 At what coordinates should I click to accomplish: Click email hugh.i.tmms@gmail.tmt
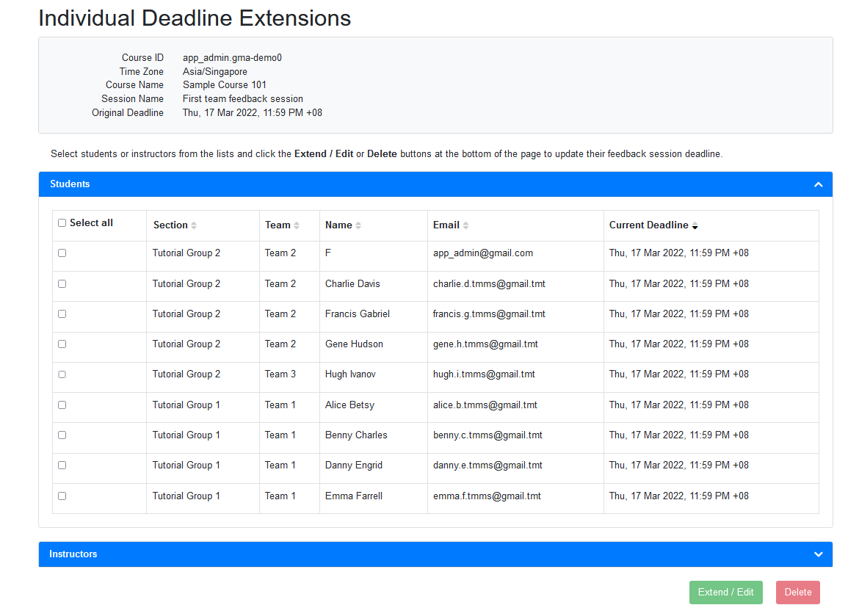(x=484, y=374)
